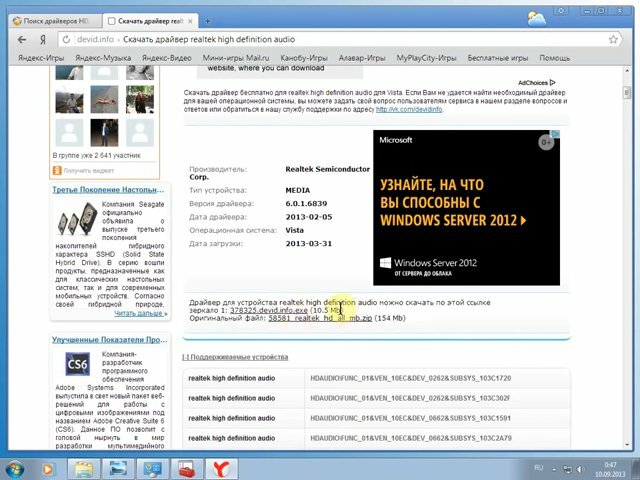Collapse the 'Поддерживаемые устройства' list
The image size is (640, 480).
pyautogui.click(x=235, y=357)
